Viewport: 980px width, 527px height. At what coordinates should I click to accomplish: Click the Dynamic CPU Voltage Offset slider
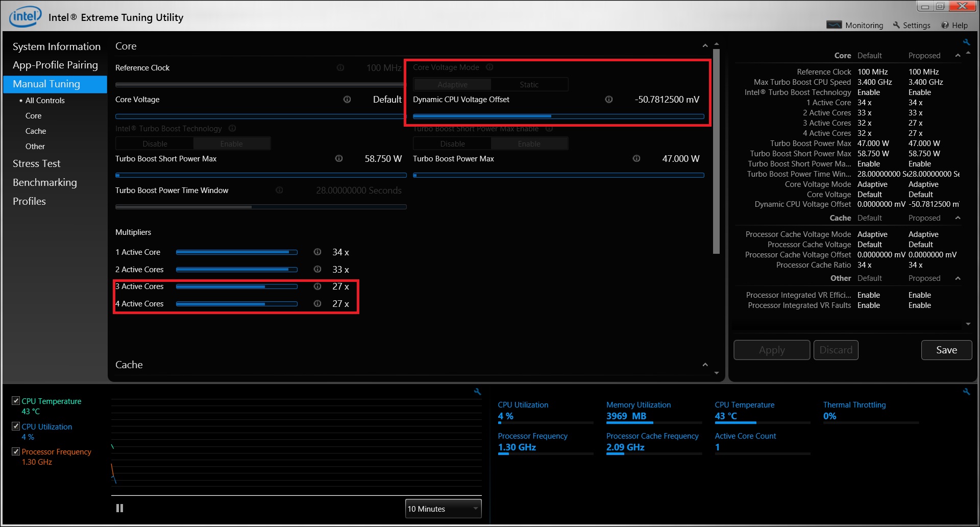click(558, 116)
